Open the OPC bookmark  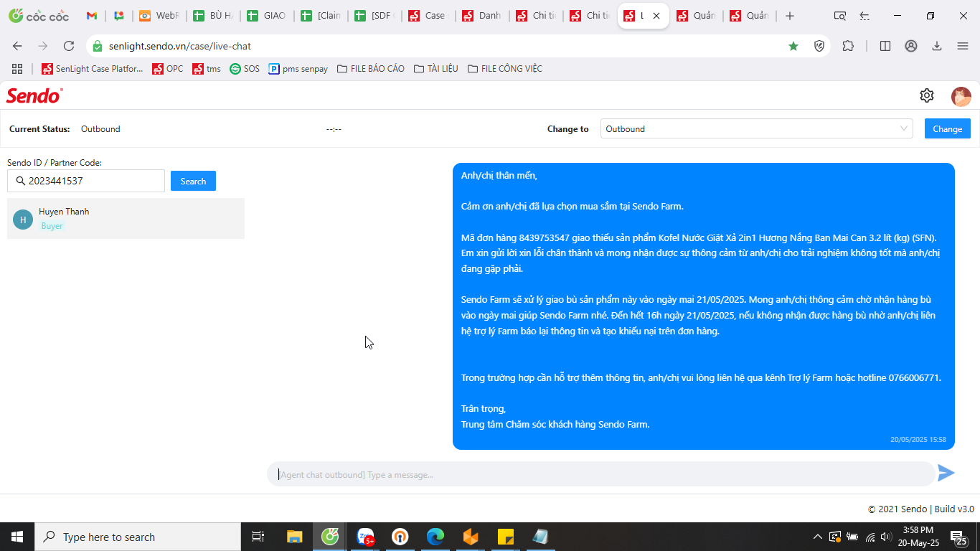coord(167,69)
